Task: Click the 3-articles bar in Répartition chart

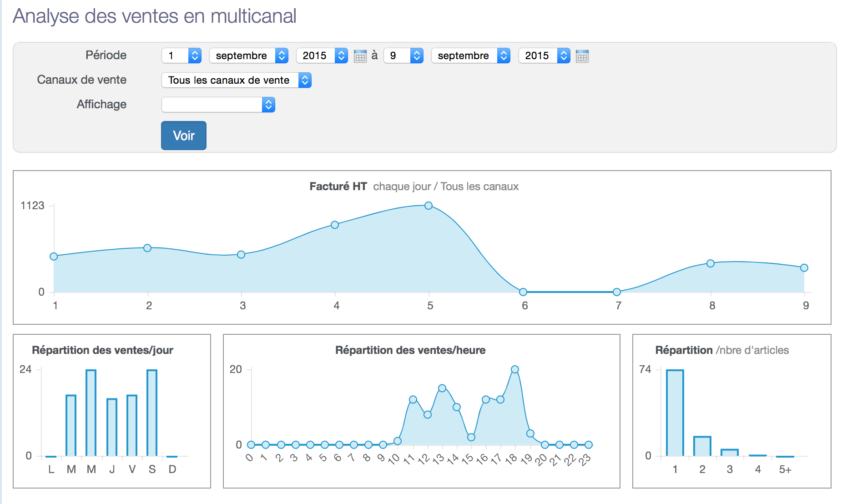Action: (x=730, y=453)
